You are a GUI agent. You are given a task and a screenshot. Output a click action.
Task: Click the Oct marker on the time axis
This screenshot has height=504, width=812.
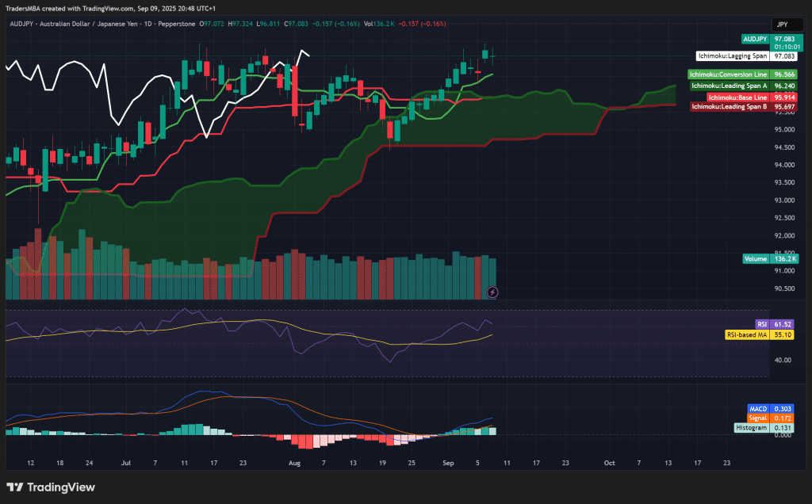(609, 462)
